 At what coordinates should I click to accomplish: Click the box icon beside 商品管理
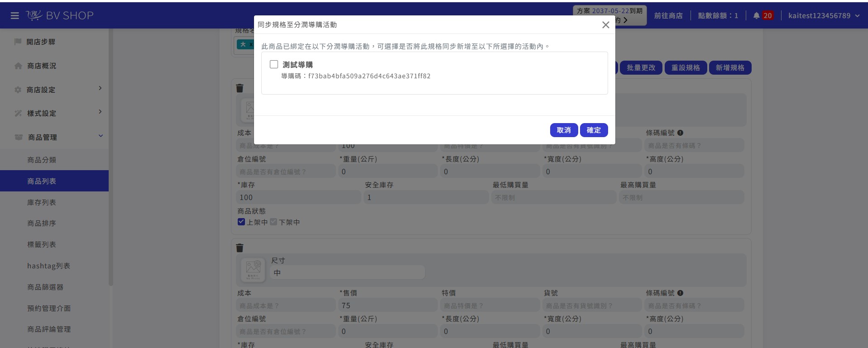click(19, 137)
